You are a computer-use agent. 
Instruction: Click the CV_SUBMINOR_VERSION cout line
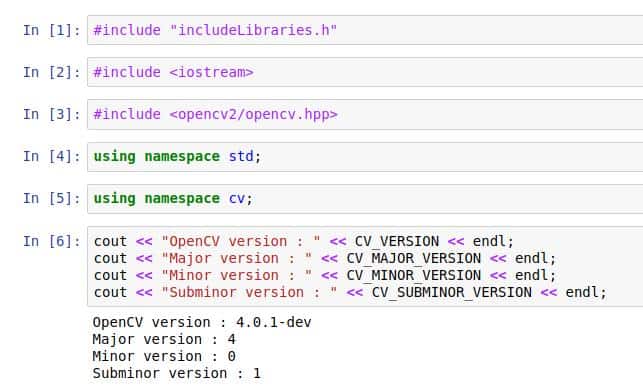[350, 292]
